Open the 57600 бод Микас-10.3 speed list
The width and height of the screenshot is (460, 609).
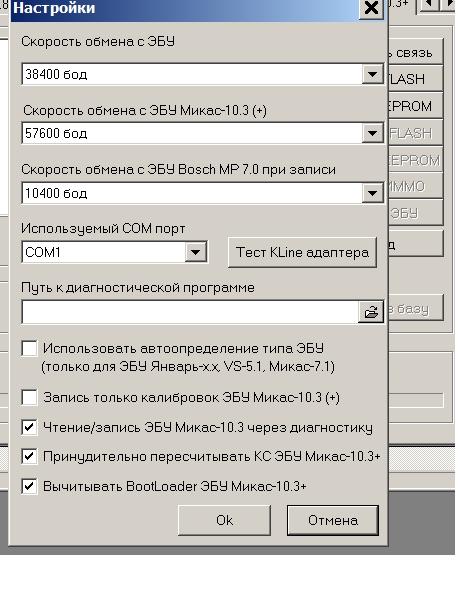point(372,133)
